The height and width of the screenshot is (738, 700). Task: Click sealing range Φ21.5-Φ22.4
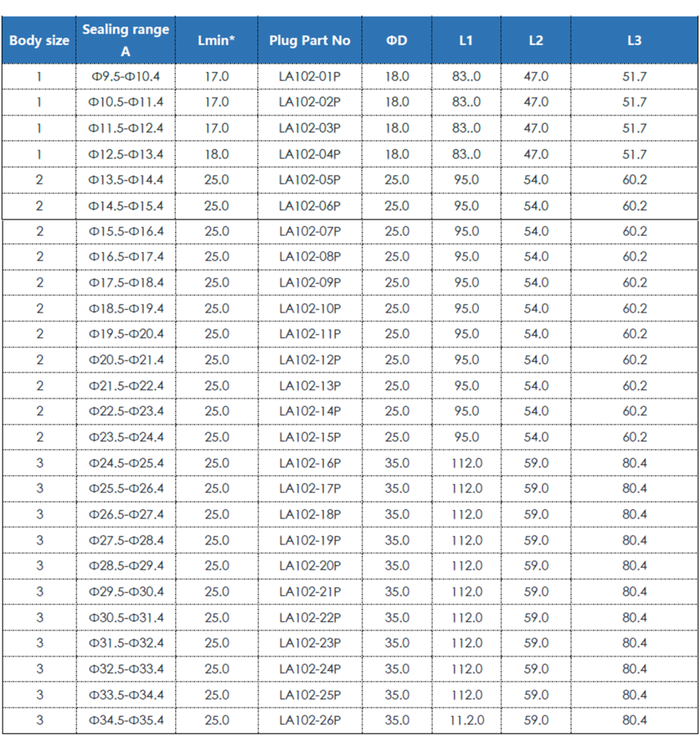pyautogui.click(x=126, y=386)
